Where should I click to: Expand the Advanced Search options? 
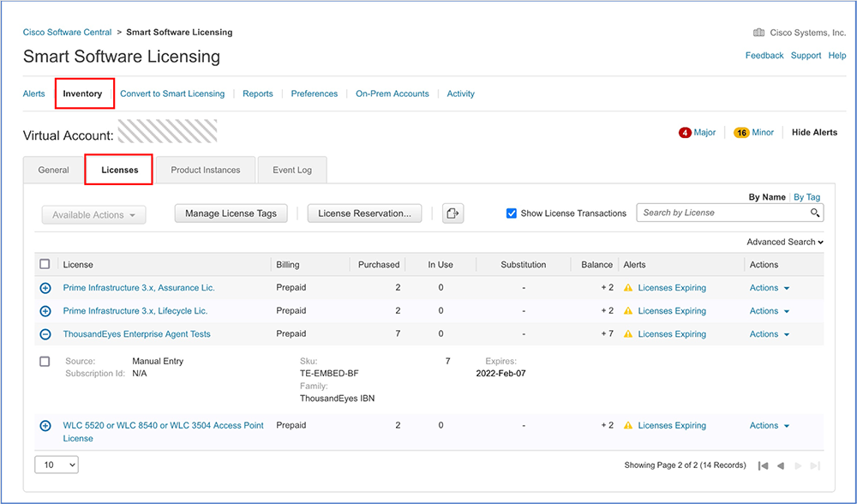click(x=784, y=243)
